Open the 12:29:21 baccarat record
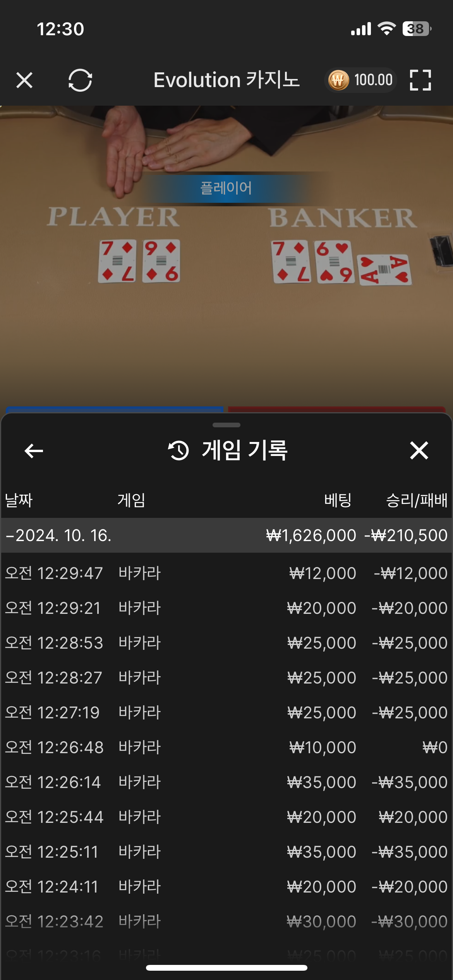 (226, 608)
